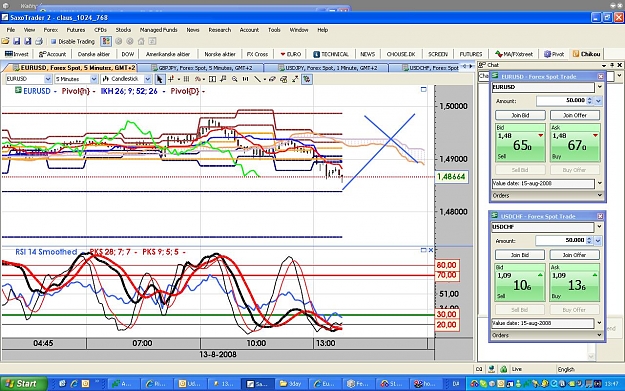Viewport: 625px width, 391px height.
Task: Select the crosshair tool in chart toolbar
Action: pyautogui.click(x=172, y=79)
